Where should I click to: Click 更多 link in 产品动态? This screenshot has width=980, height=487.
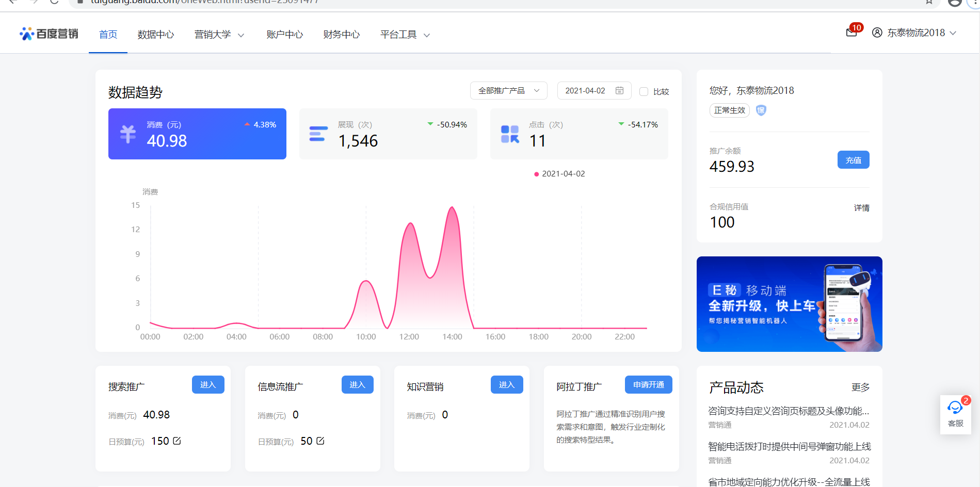860,387
